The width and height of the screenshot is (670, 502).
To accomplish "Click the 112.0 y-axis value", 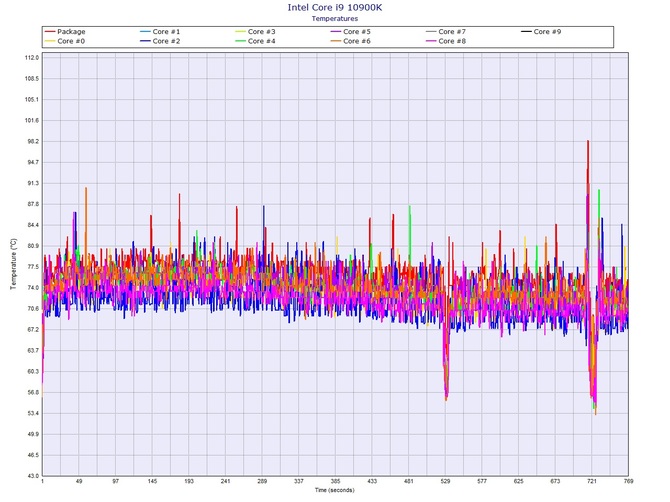I will (x=32, y=58).
